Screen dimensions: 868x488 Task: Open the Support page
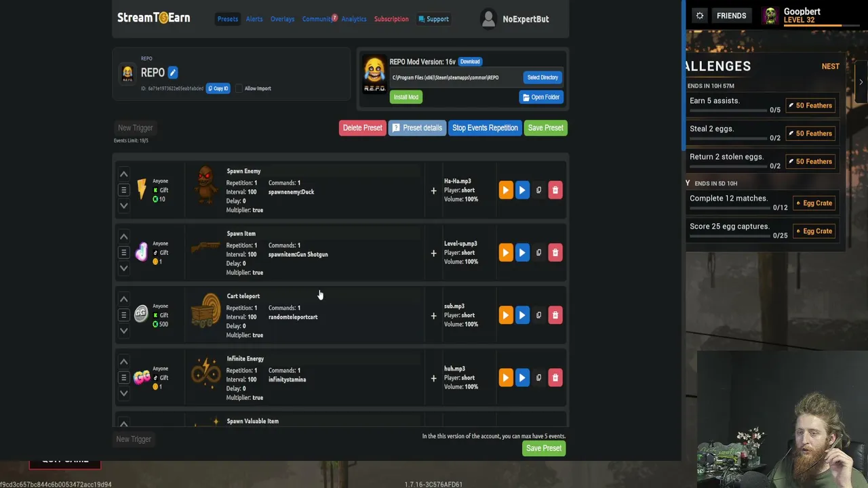click(434, 19)
